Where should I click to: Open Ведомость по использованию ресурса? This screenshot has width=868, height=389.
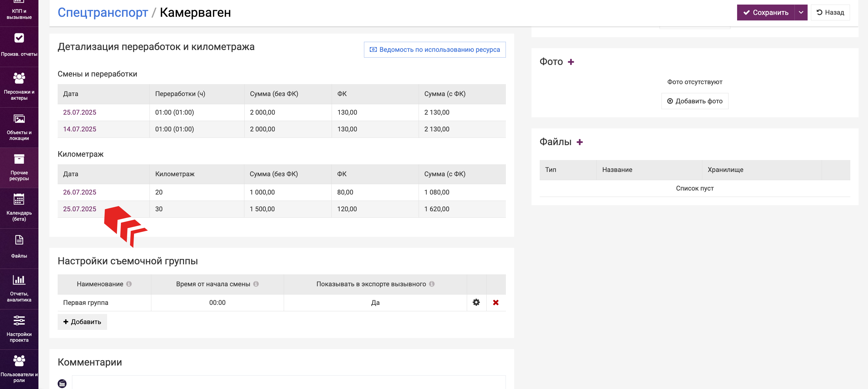tap(435, 49)
